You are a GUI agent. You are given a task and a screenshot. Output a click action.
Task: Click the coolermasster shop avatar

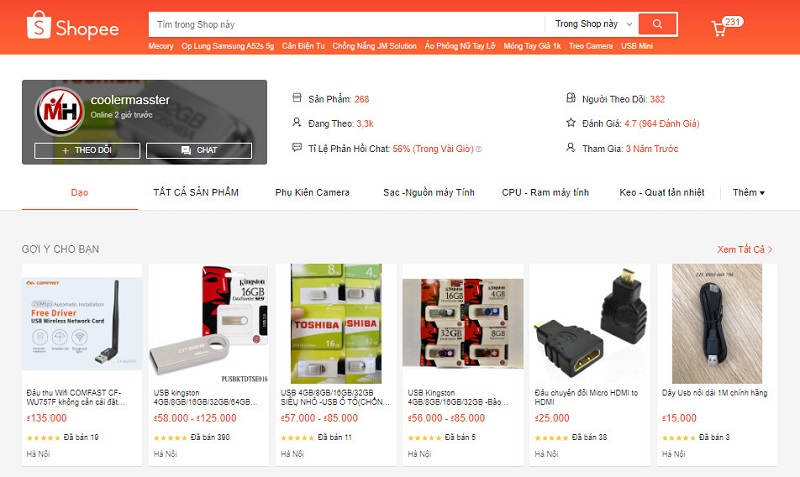pos(60,111)
